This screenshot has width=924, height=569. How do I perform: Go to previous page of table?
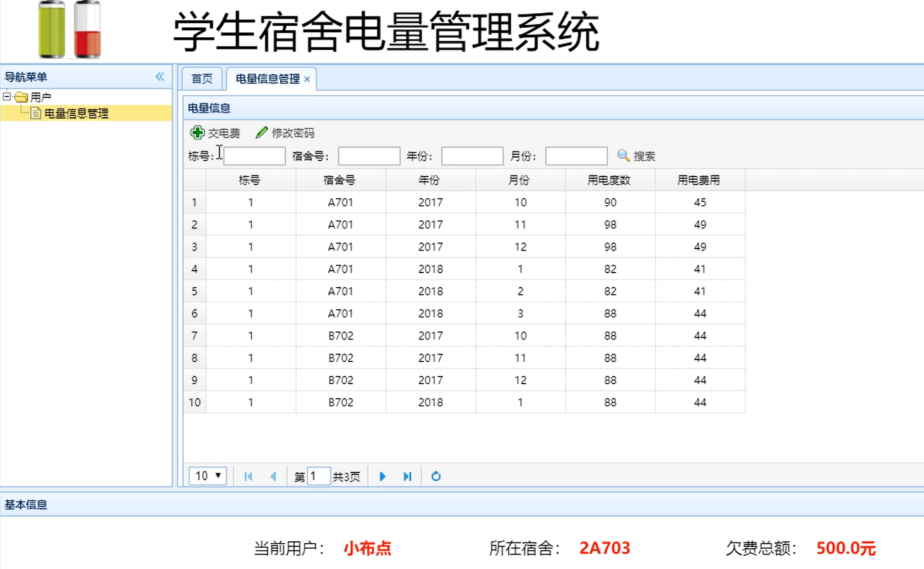[x=273, y=476]
